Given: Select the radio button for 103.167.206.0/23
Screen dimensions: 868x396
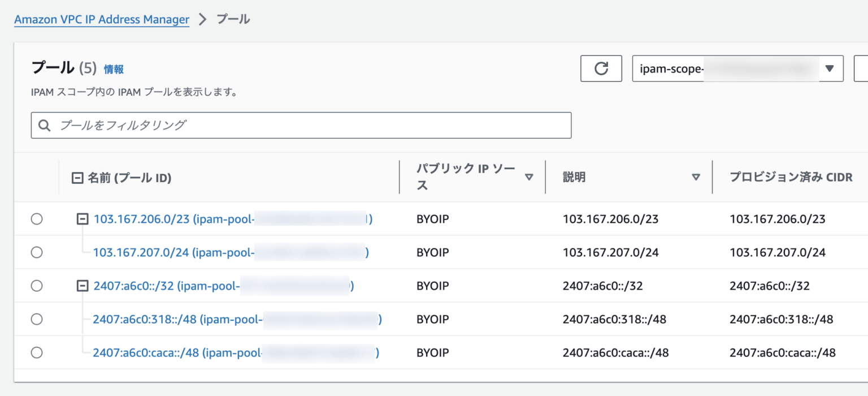Looking at the screenshot, I should point(37,219).
